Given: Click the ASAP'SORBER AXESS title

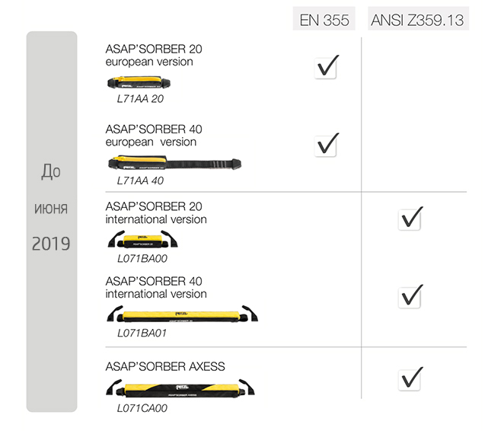Looking at the screenshot, I should tap(165, 366).
